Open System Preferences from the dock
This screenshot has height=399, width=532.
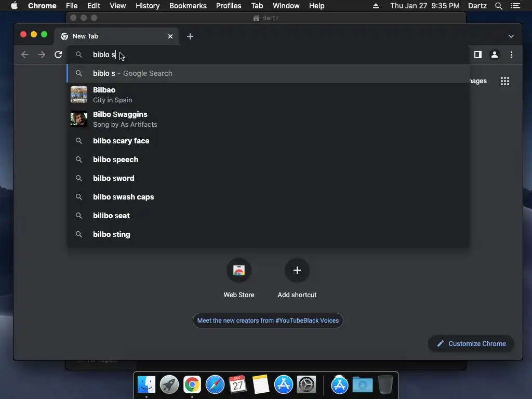[307, 385]
